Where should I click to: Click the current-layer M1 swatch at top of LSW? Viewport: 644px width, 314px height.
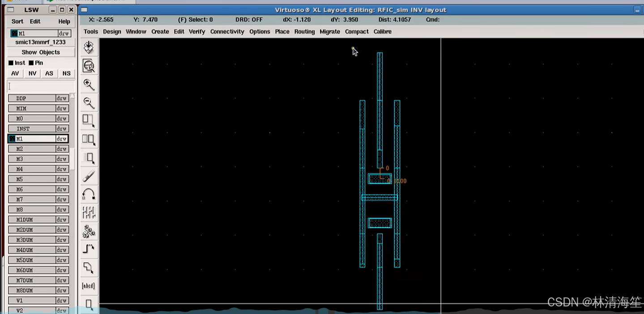[x=14, y=34]
